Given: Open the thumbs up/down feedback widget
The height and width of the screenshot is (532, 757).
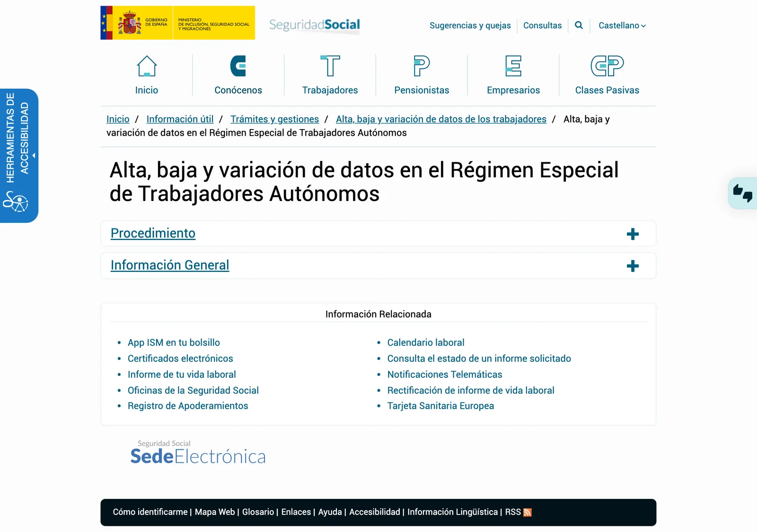Looking at the screenshot, I should point(742,193).
